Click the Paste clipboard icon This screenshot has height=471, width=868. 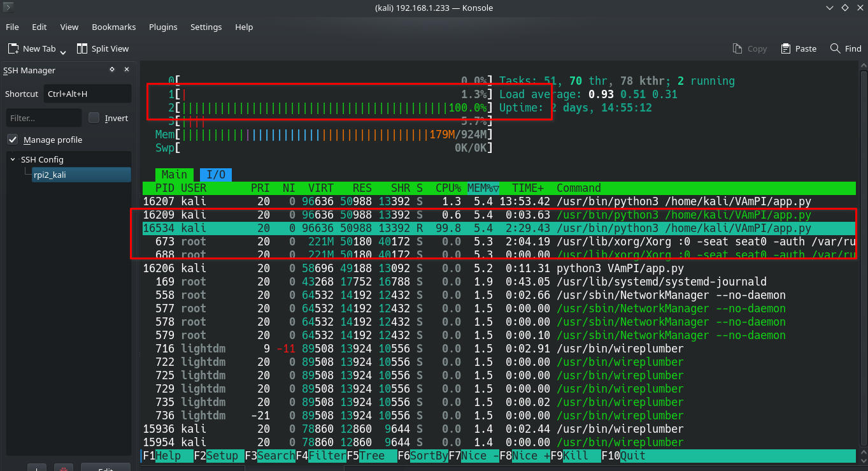(x=786, y=48)
